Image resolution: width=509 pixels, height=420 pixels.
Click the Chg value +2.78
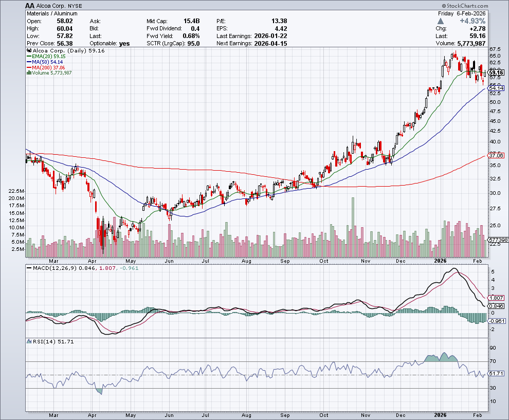pyautogui.click(x=478, y=29)
